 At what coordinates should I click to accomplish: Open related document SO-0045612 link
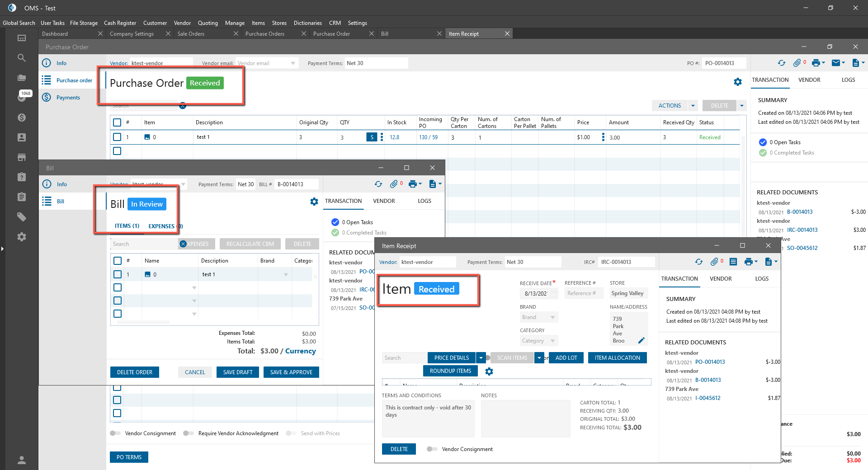pyautogui.click(x=802, y=248)
